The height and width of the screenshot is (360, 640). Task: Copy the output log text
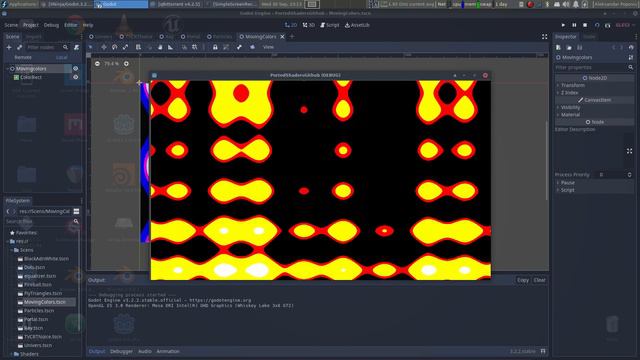point(523,280)
